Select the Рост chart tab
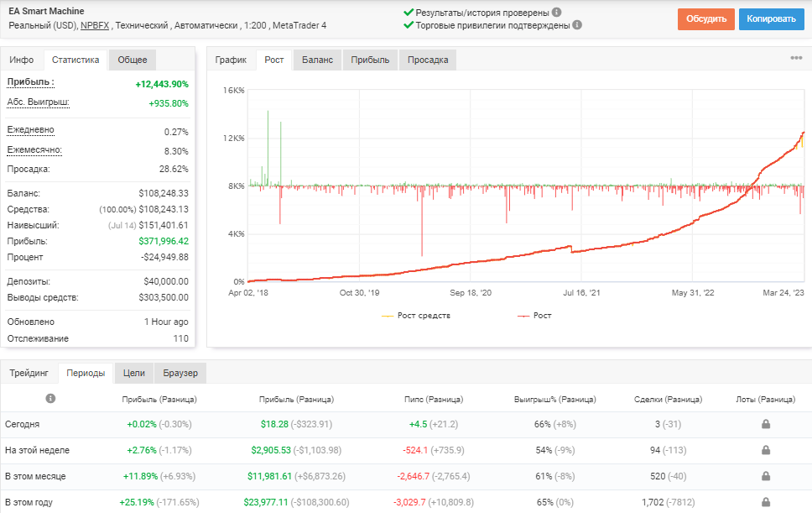This screenshot has width=812, height=513. 274,60
